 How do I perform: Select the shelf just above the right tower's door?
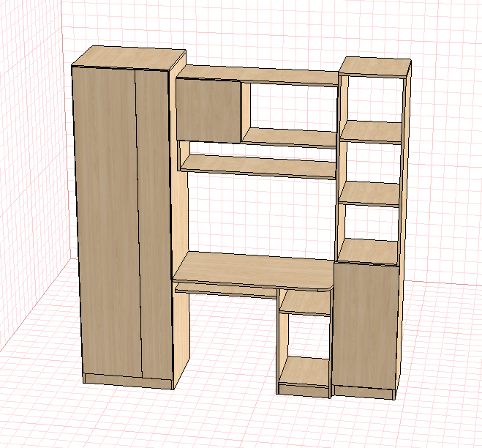click(368, 251)
